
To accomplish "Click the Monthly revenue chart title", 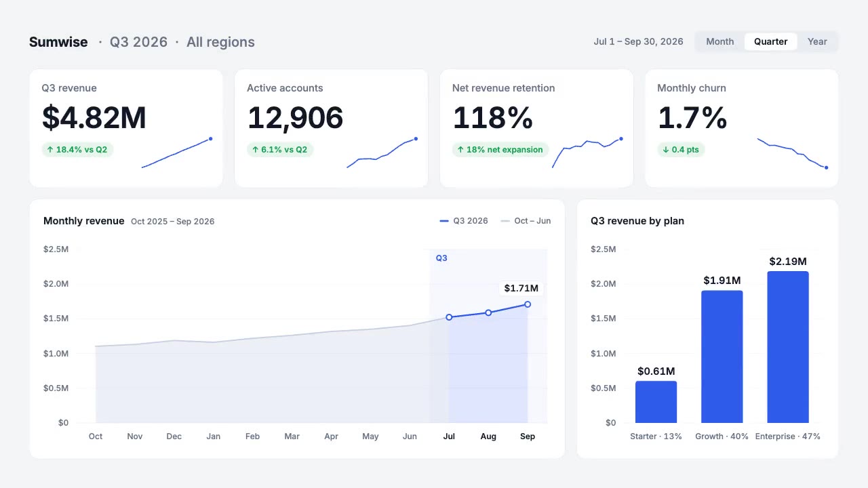I will pyautogui.click(x=84, y=221).
